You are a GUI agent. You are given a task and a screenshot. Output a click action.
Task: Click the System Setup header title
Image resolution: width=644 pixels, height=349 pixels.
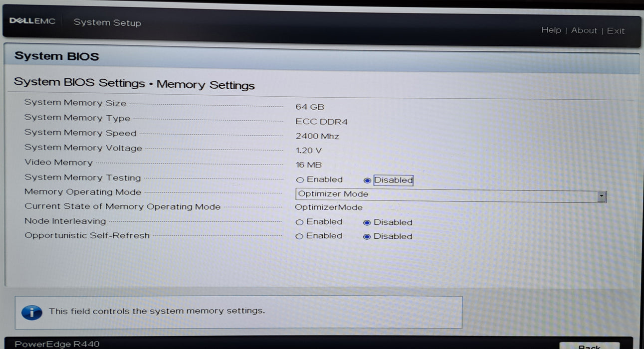click(x=107, y=22)
